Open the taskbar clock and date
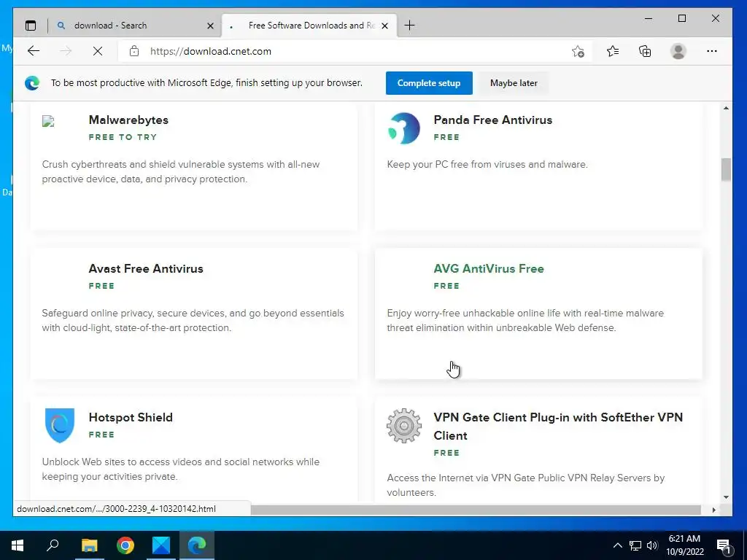This screenshot has height=560, width=747. [x=684, y=545]
